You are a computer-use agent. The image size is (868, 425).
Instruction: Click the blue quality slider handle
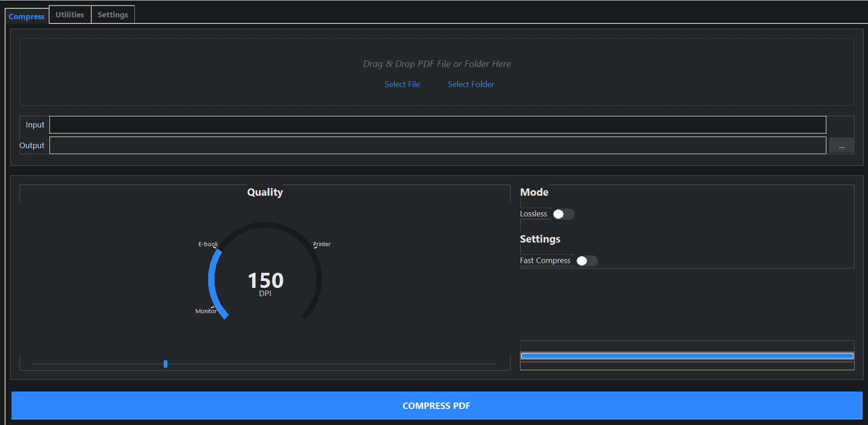pyautogui.click(x=166, y=364)
